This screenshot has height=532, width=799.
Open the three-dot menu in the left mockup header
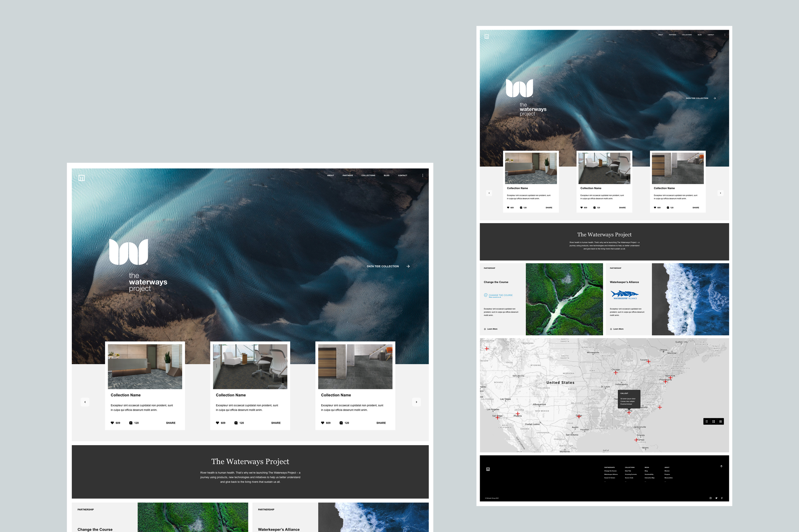pyautogui.click(x=423, y=175)
